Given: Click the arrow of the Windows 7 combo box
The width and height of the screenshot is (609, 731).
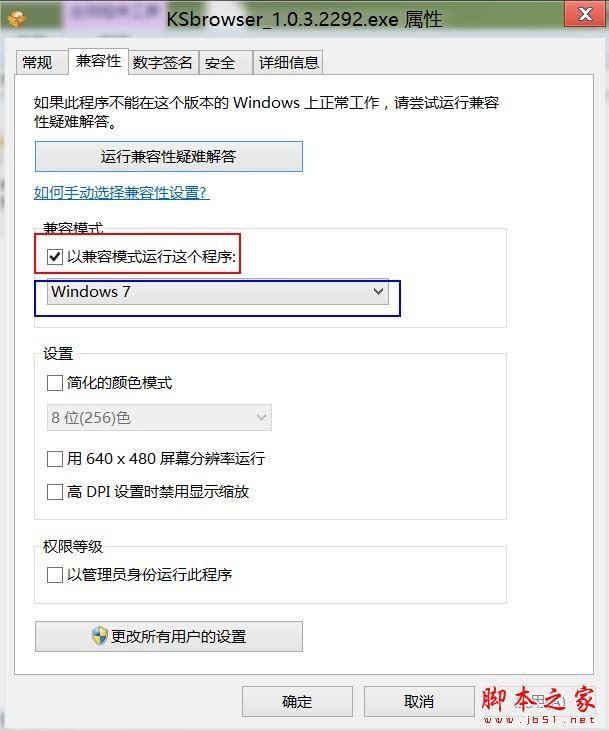Looking at the screenshot, I should [x=378, y=292].
